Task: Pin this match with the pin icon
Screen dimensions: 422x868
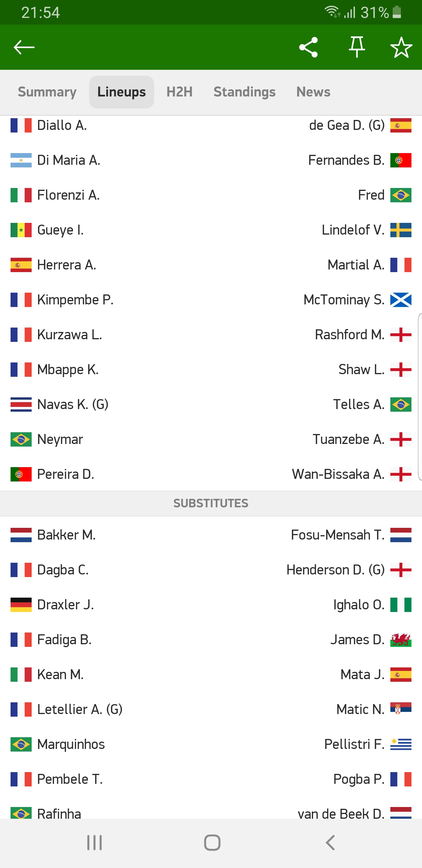Action: pyautogui.click(x=357, y=47)
